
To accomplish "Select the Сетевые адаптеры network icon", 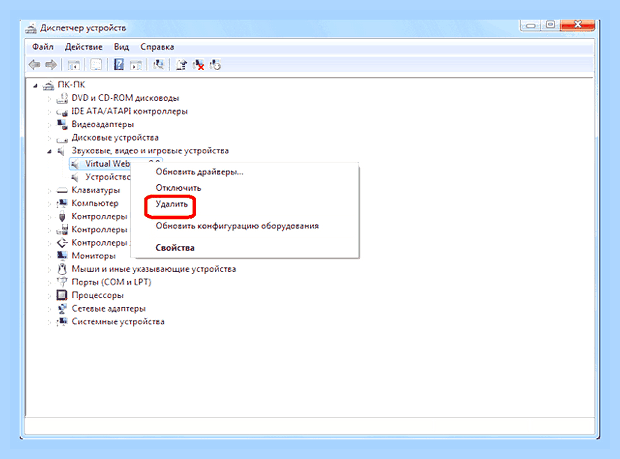I will pos(62,308).
